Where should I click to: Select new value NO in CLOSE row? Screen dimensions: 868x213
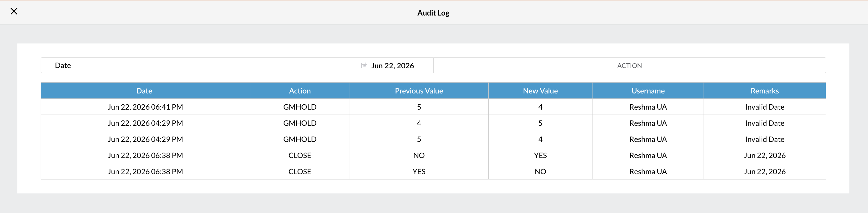(x=540, y=171)
